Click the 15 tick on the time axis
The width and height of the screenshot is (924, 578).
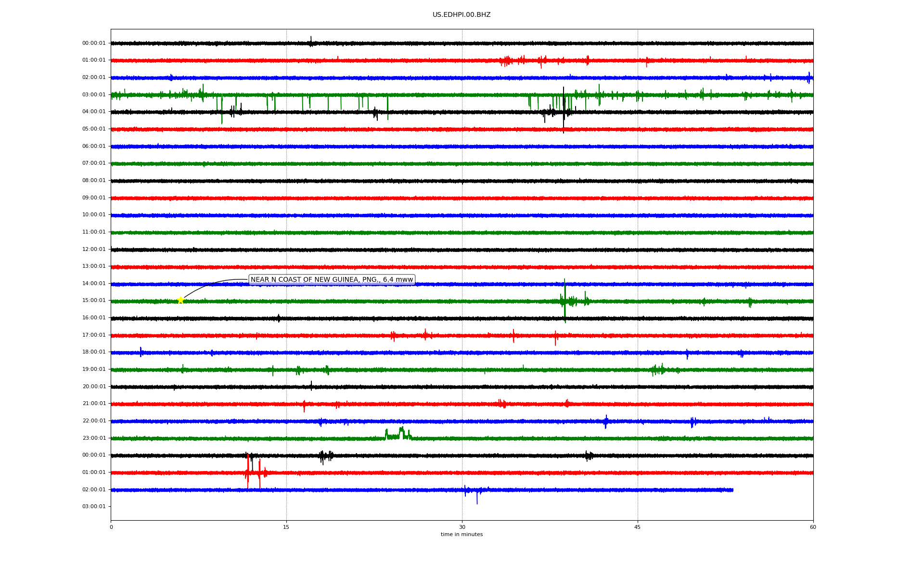[286, 527]
